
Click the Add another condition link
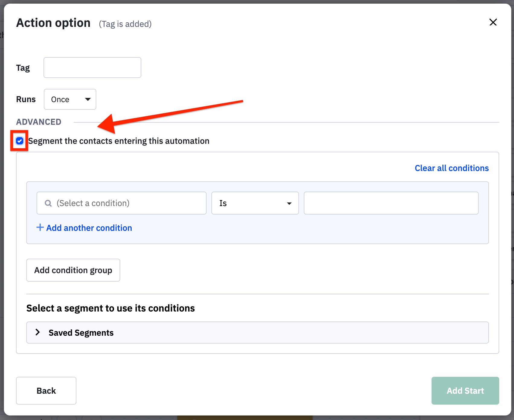89,228
